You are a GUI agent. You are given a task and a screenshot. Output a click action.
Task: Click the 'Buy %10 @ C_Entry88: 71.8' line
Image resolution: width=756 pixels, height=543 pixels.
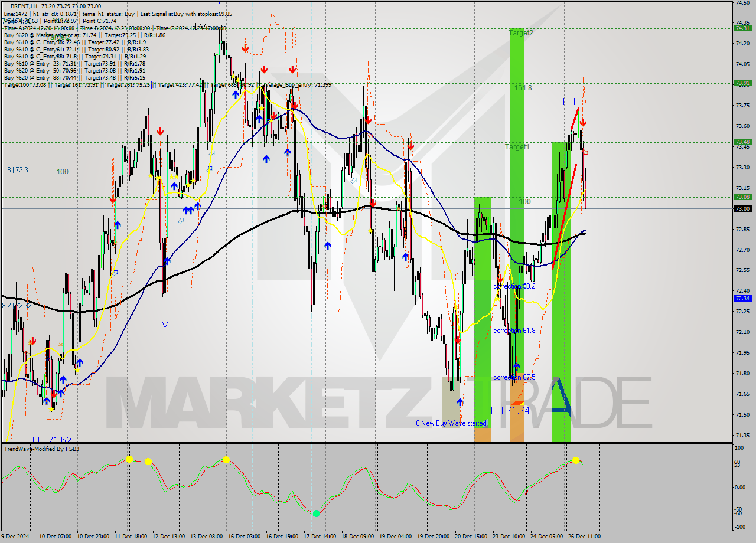point(76,56)
